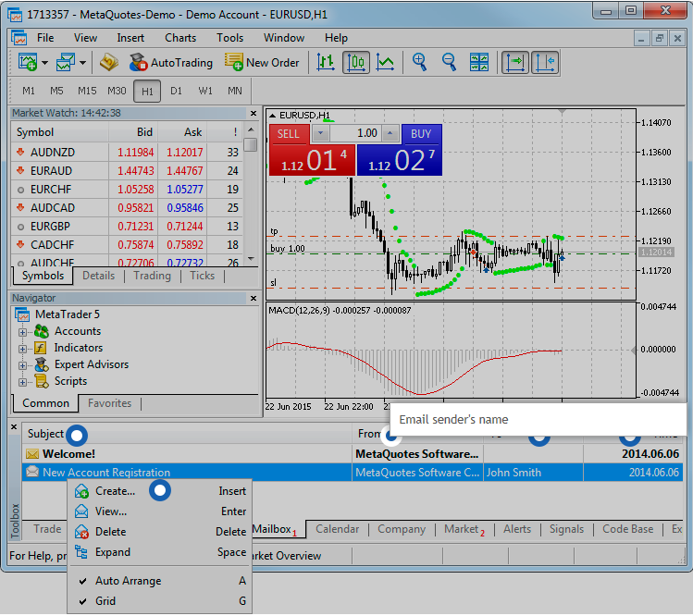Zoom out on the chart

(x=449, y=62)
